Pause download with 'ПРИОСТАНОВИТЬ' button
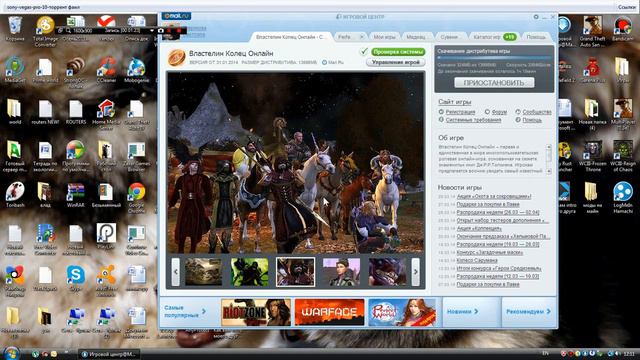This screenshot has width=640, height=360. 494,83
